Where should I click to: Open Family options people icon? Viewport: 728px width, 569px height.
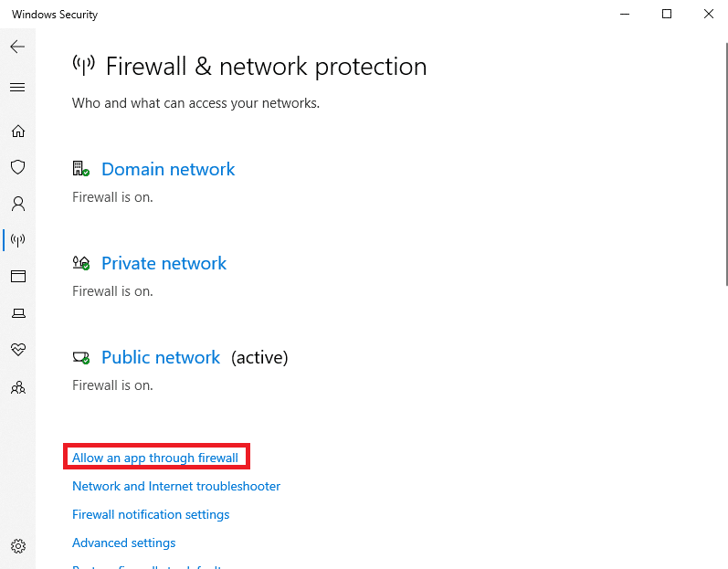(x=18, y=387)
